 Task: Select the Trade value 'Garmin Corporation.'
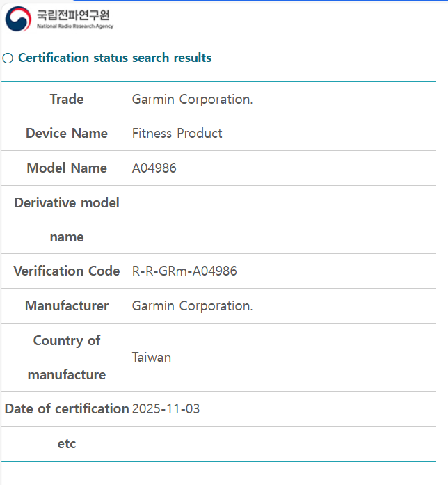pos(192,100)
